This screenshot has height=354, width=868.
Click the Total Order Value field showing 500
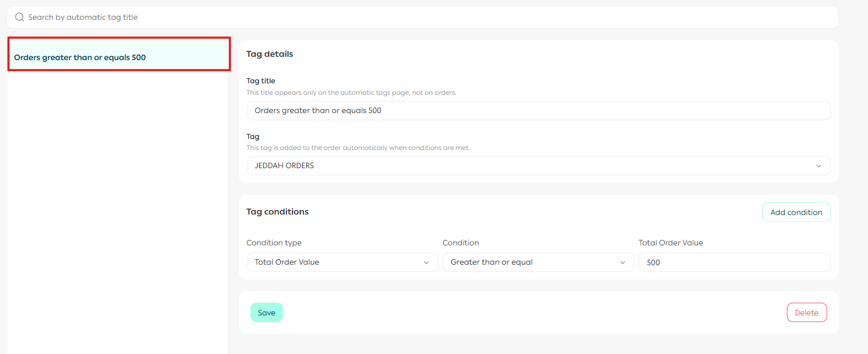click(x=734, y=262)
